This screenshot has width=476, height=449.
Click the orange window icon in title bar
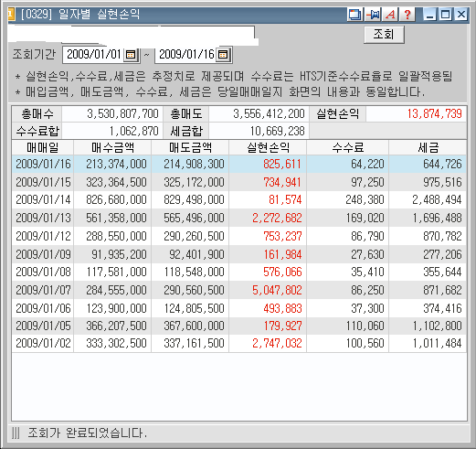click(11, 15)
